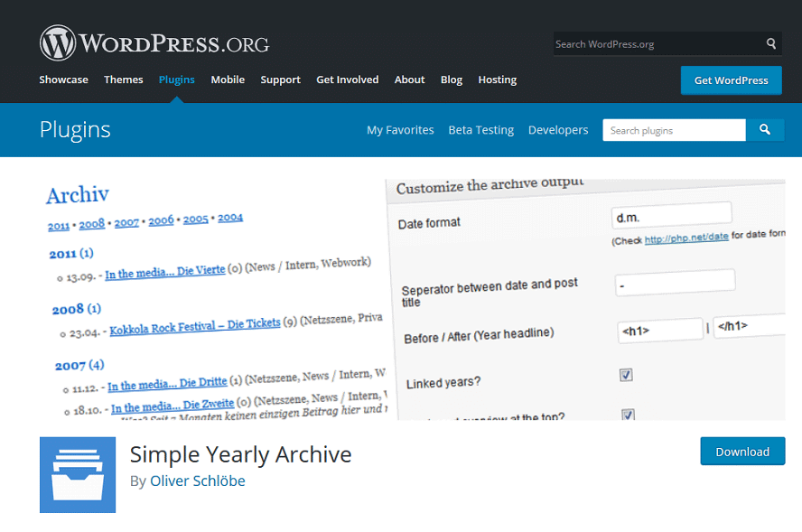Open the Plugins menu item
Viewport: 802px width, 532px height.
coord(176,79)
